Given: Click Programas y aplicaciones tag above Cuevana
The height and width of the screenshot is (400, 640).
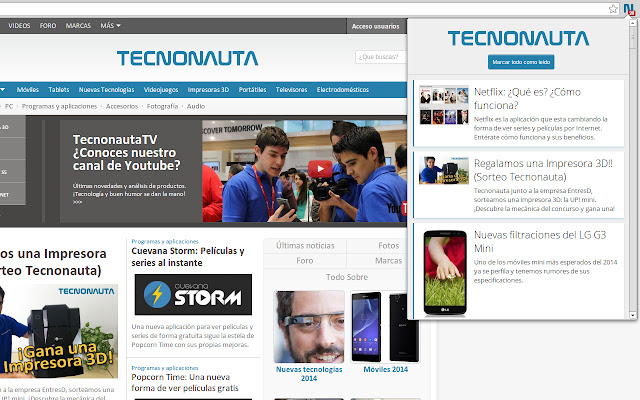Looking at the screenshot, I should (x=165, y=241).
